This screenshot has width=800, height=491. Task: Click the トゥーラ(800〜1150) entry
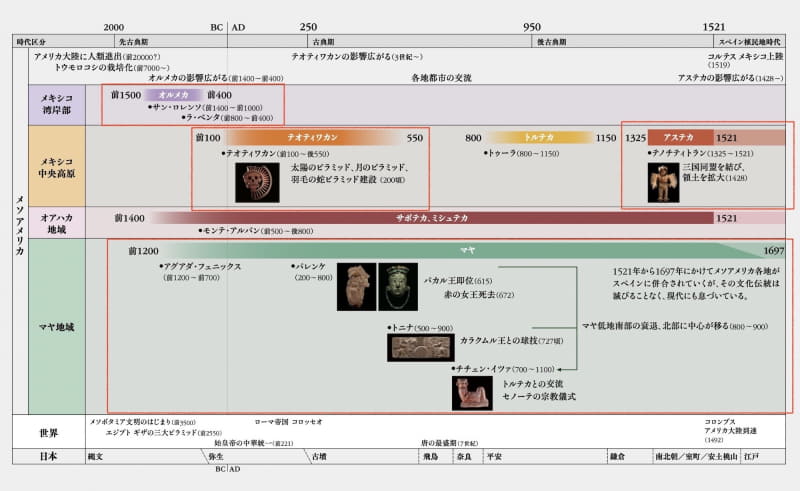point(521,153)
